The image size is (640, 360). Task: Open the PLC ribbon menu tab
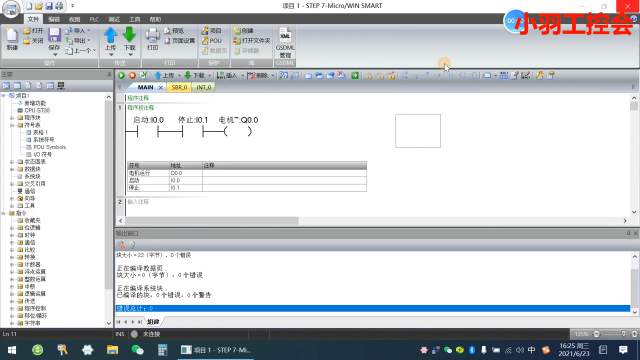[94, 19]
